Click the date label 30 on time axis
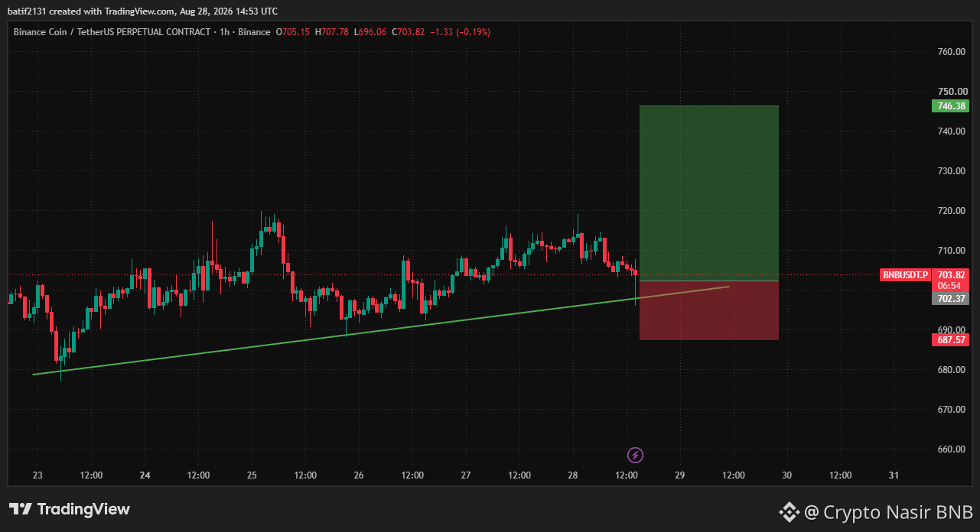This screenshot has width=980, height=532. 787,475
